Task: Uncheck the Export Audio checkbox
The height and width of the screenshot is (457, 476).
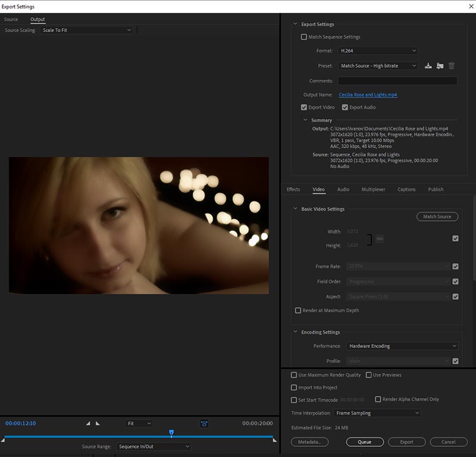Action: 345,107
